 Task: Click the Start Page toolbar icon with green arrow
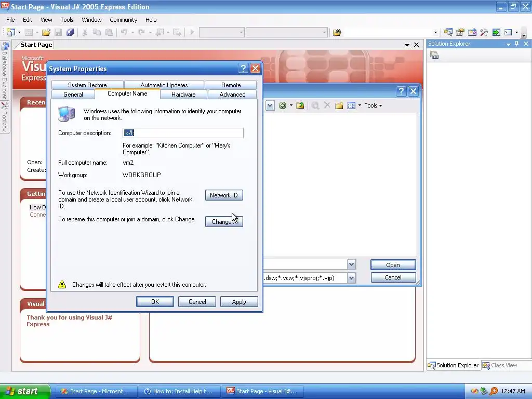pyautogui.click(x=496, y=33)
